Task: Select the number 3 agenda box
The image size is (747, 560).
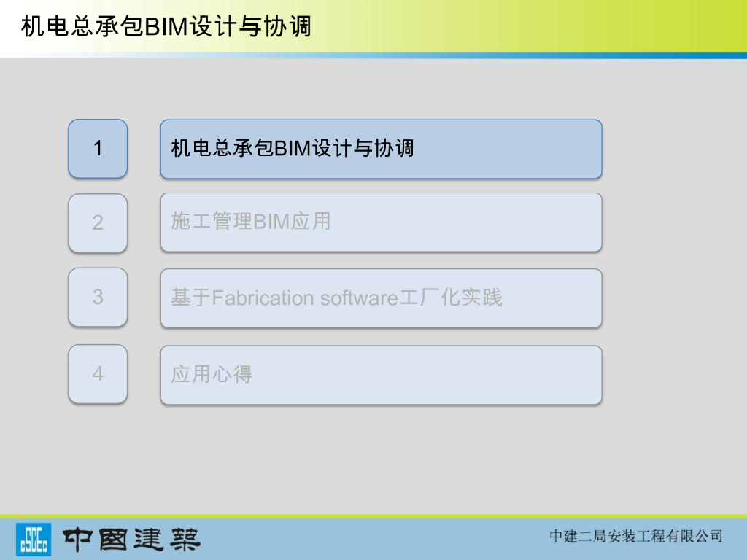Action: tap(98, 297)
